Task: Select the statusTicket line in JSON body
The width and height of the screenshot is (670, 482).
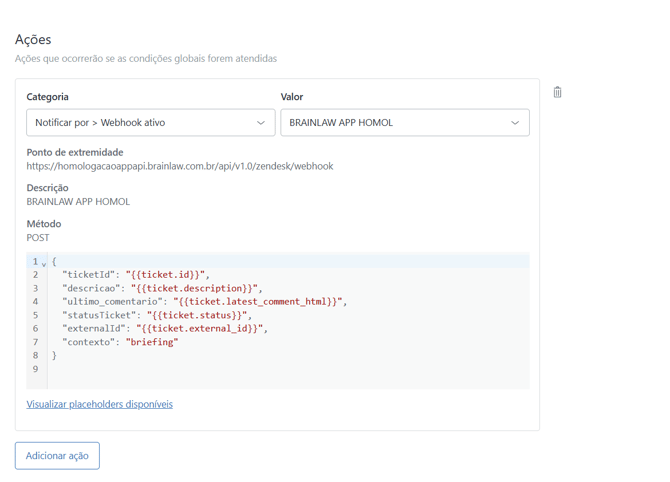Action: [x=155, y=315]
